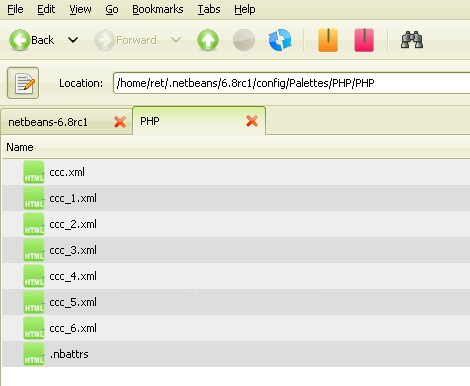Open the Forward history dropdown arrow

tap(176, 40)
